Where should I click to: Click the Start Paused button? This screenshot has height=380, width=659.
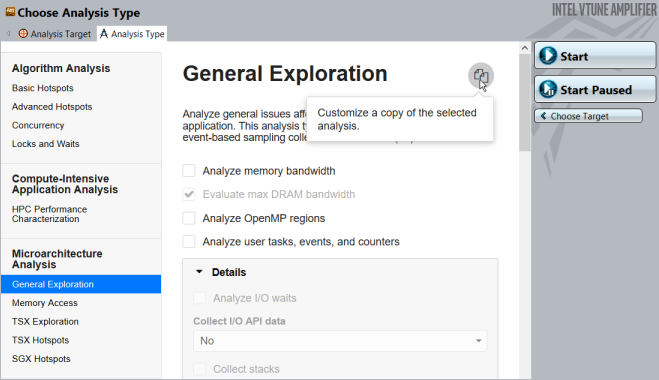click(x=595, y=89)
